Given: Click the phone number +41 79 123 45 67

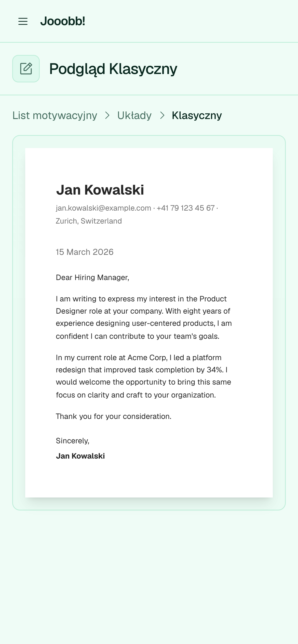Looking at the screenshot, I should pyautogui.click(x=186, y=208).
